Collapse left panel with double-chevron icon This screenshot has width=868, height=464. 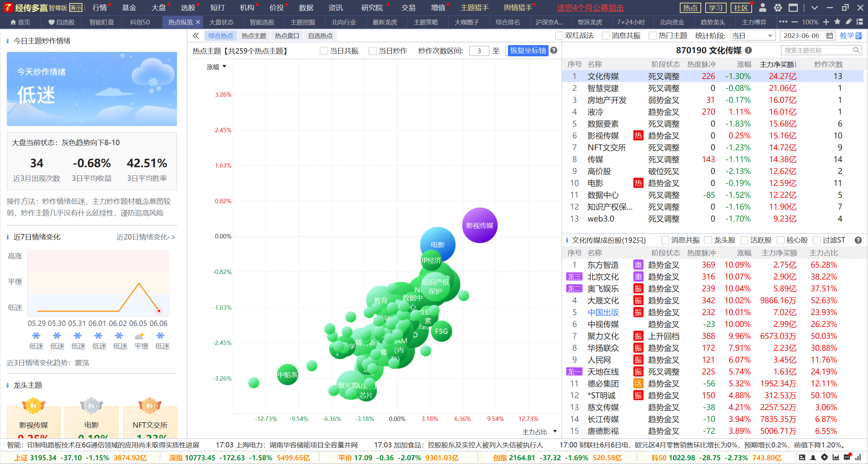[196, 36]
